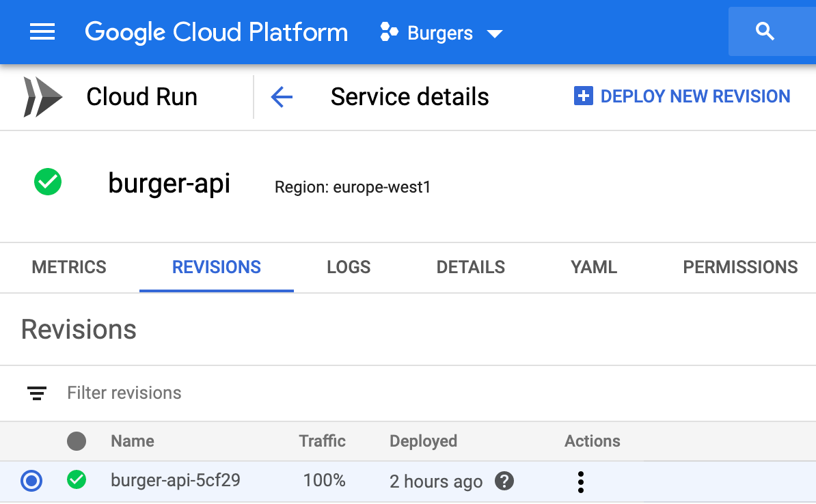Click the Deploy New Revision button

click(x=682, y=96)
